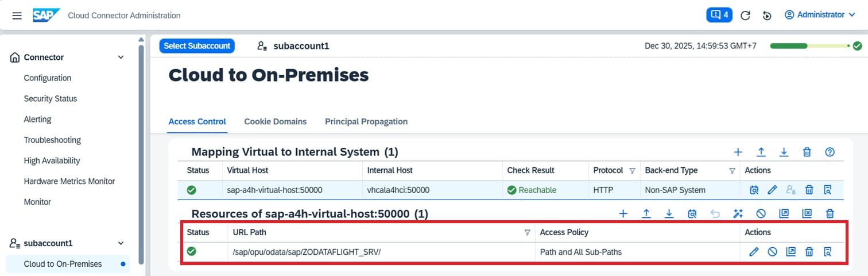The width and height of the screenshot is (868, 276).
Task: Collapse the subaccount1 sidebar section
Action: tap(121, 243)
